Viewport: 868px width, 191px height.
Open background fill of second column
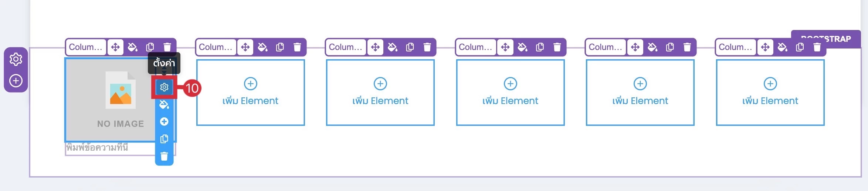tap(262, 47)
